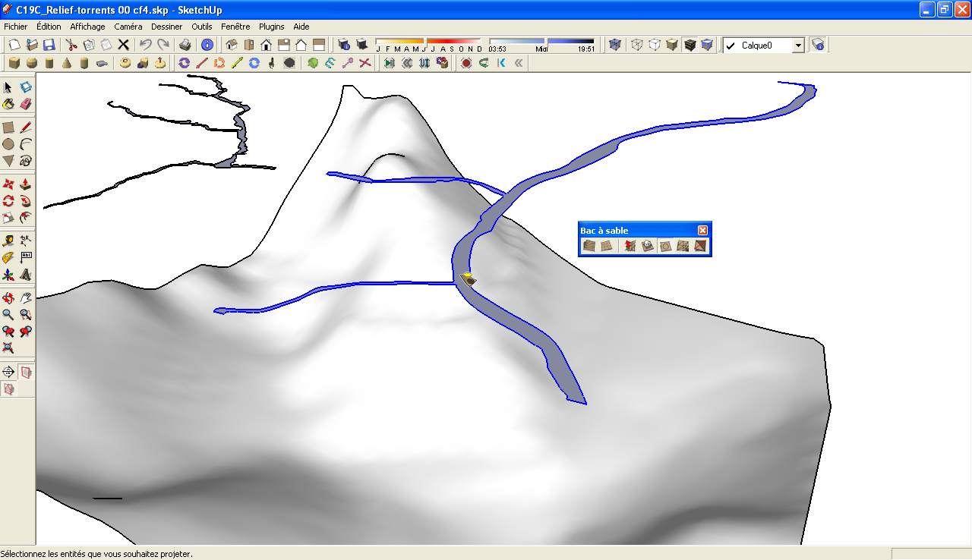Select the pink Eraser tool
This screenshot has width=972, height=560.
click(26, 103)
